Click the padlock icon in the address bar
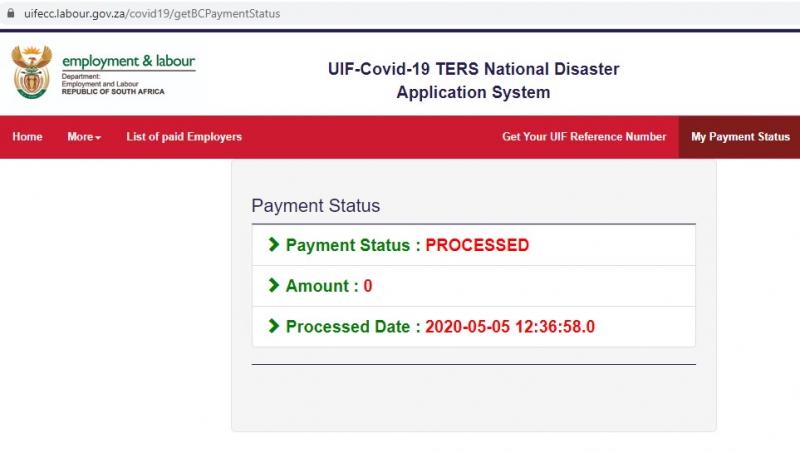Screen dimensions: 800x453 tap(10, 14)
